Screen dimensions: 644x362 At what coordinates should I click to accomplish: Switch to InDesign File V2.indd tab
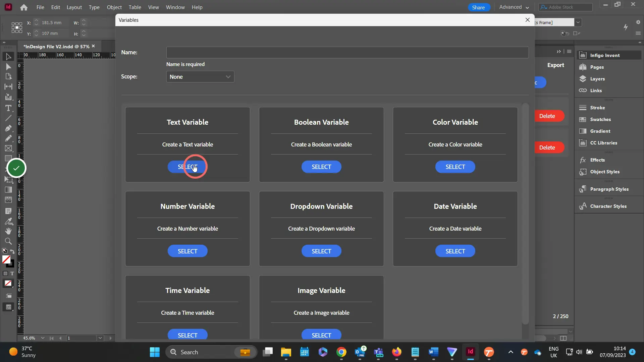pyautogui.click(x=56, y=47)
